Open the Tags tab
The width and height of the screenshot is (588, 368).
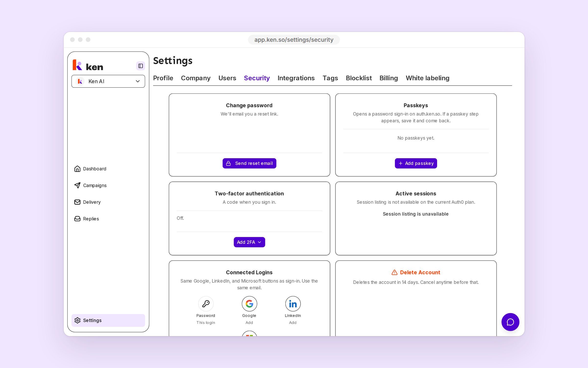[x=330, y=78]
